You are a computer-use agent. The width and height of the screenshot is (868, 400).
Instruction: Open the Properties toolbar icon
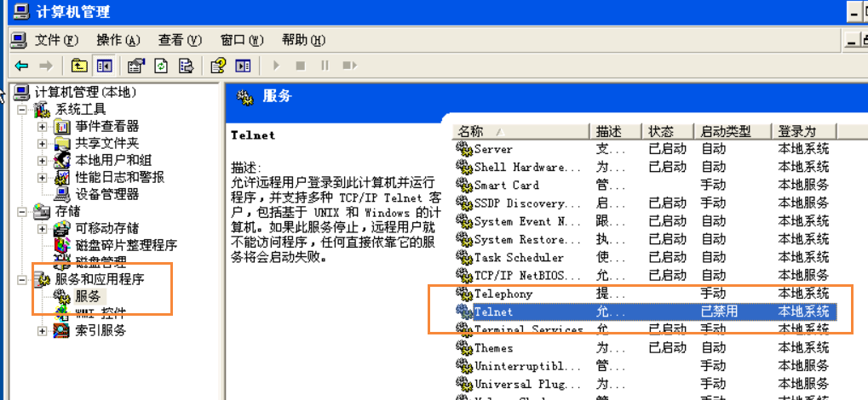click(135, 66)
